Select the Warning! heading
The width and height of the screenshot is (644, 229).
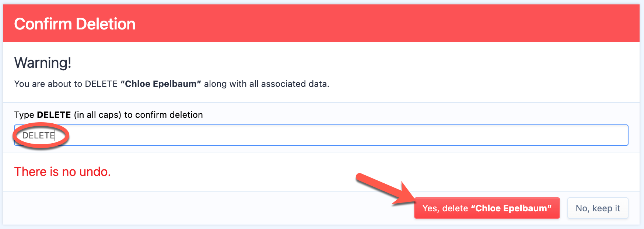tap(43, 63)
